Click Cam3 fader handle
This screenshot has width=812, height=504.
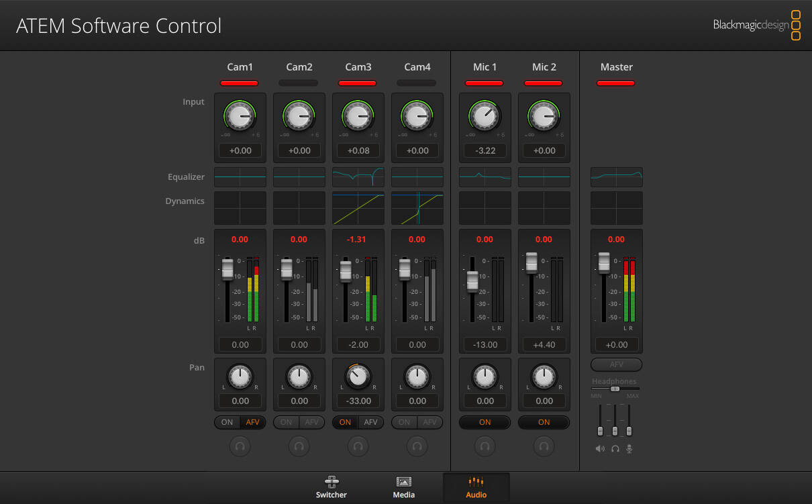pos(346,271)
